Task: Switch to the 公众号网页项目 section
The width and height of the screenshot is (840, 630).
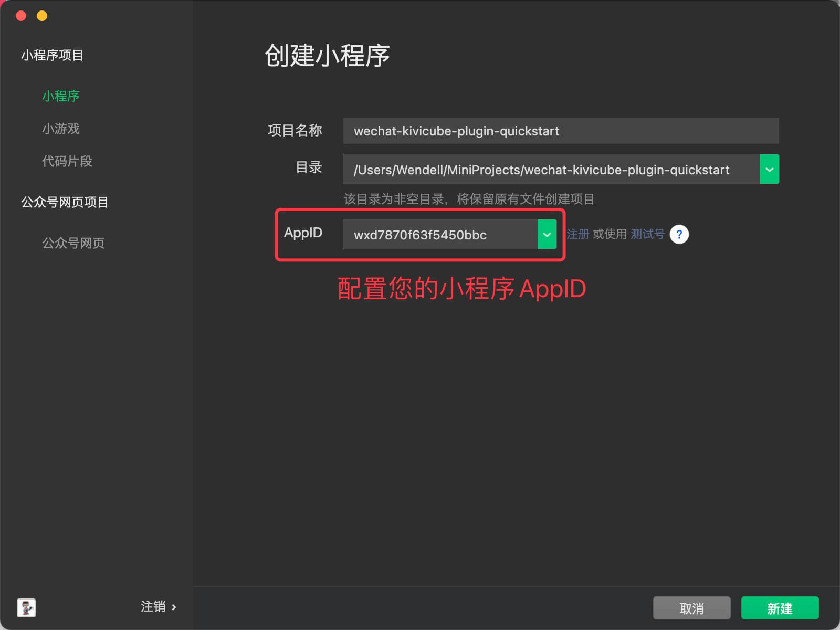Action: coord(64,203)
